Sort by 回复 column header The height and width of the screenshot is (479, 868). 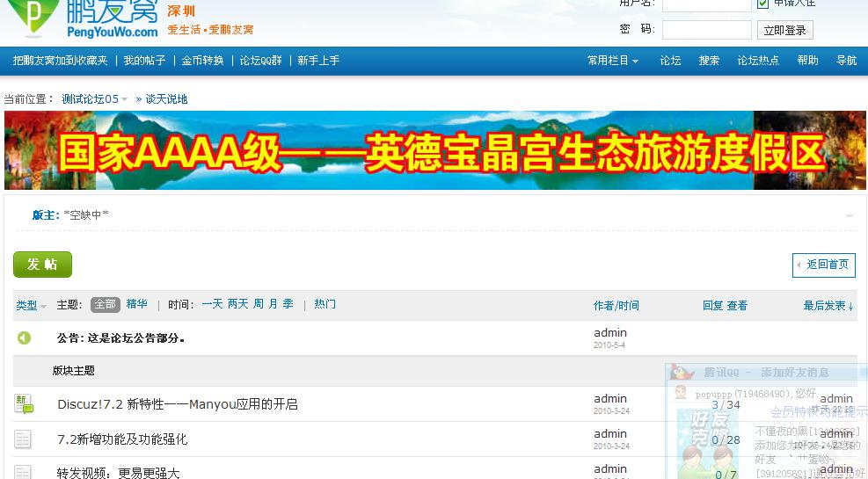pos(713,305)
